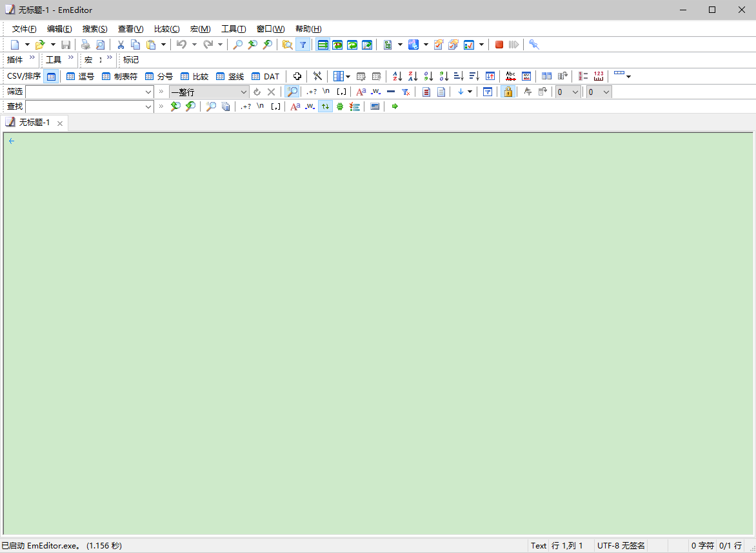
Task: Select the 无标题-1 document tab
Action: (x=34, y=123)
